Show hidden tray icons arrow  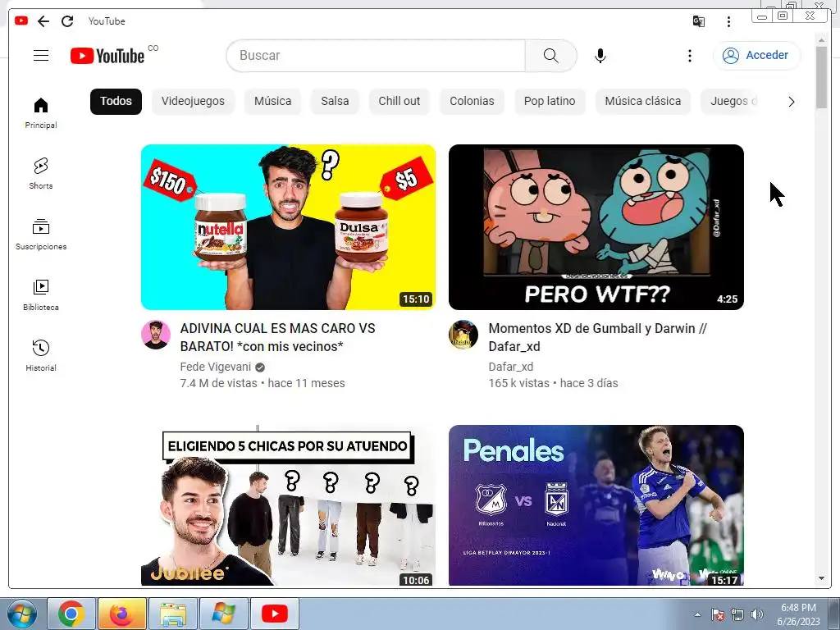point(697,614)
